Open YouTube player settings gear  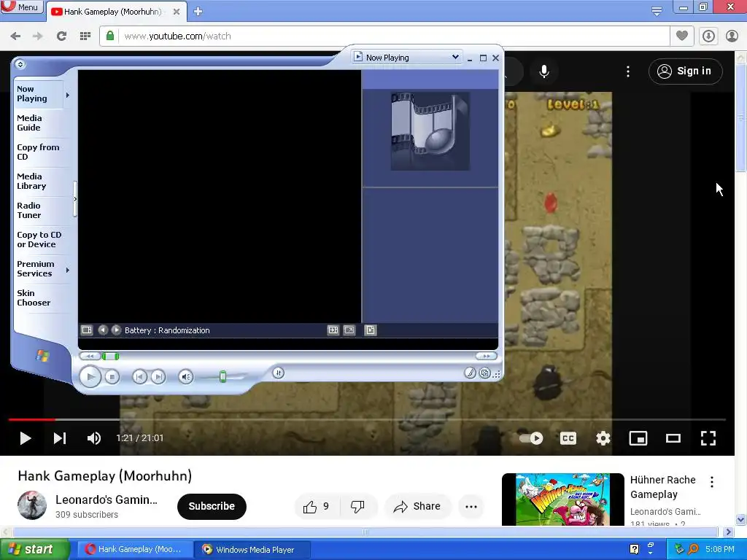click(x=603, y=438)
